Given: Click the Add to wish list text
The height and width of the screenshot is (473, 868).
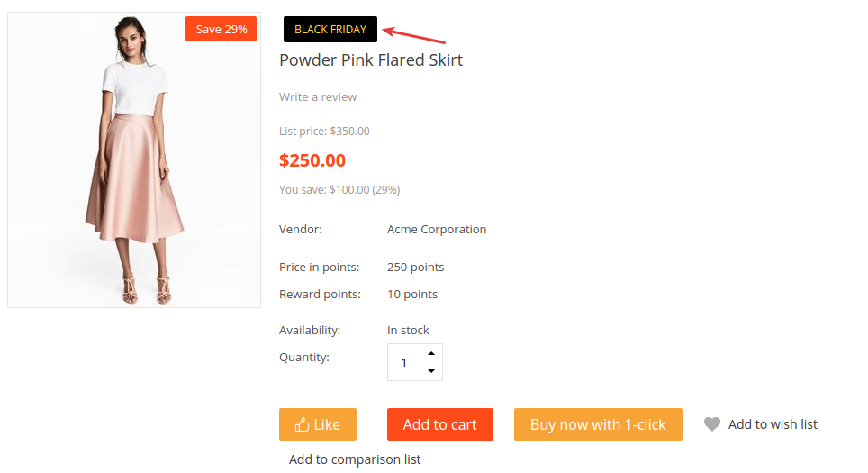Looking at the screenshot, I should (x=773, y=424).
